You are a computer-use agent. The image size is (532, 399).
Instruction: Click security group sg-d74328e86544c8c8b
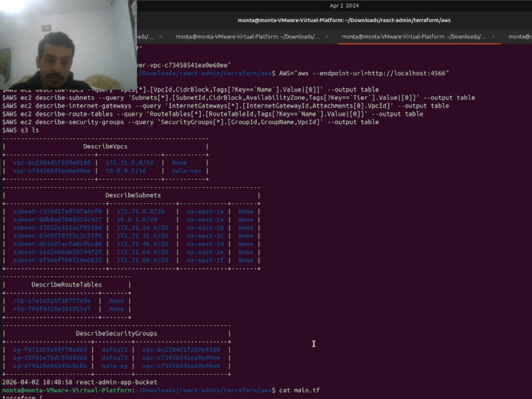50,366
